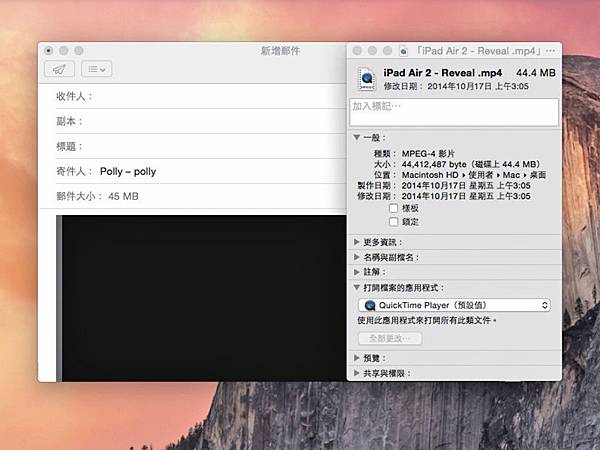Expand the 共享與權限 section
The width and height of the screenshot is (600, 450).
click(x=357, y=373)
